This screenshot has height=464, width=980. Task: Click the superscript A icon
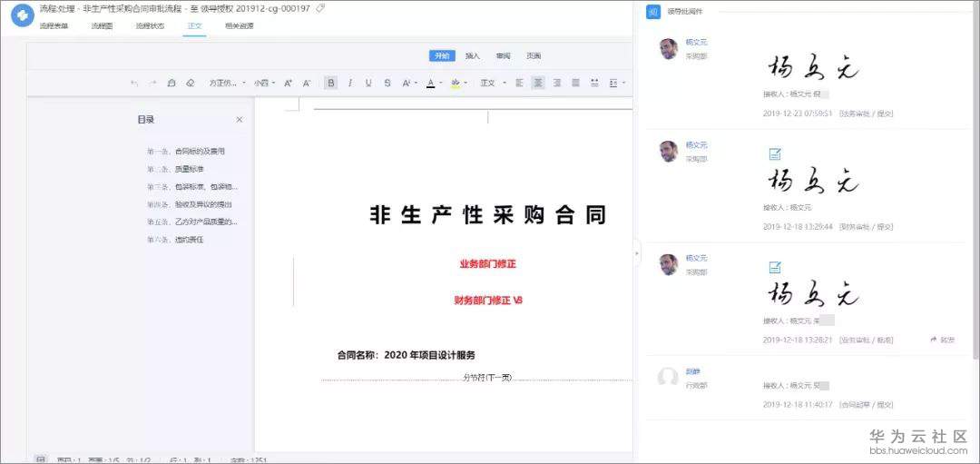click(406, 83)
